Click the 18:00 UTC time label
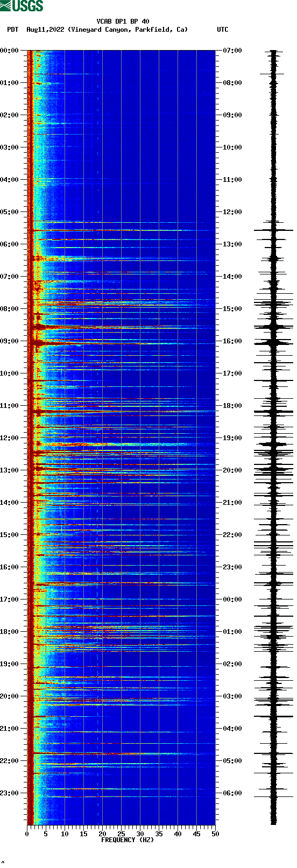Viewport: 297px width, 868px height. click(232, 406)
